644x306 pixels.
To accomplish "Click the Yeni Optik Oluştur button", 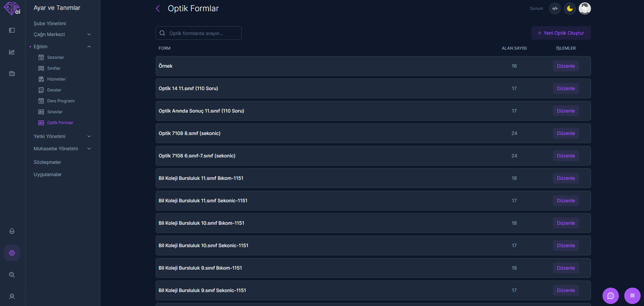I will tap(561, 33).
